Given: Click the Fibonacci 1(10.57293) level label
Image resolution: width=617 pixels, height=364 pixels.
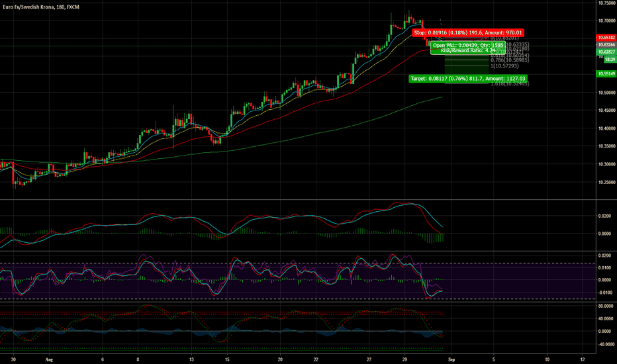Looking at the screenshot, I should [504, 66].
